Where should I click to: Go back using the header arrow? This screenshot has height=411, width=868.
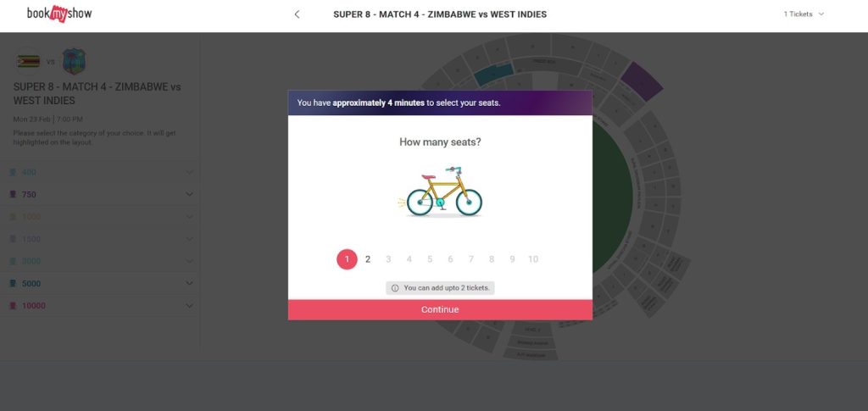pyautogui.click(x=297, y=14)
